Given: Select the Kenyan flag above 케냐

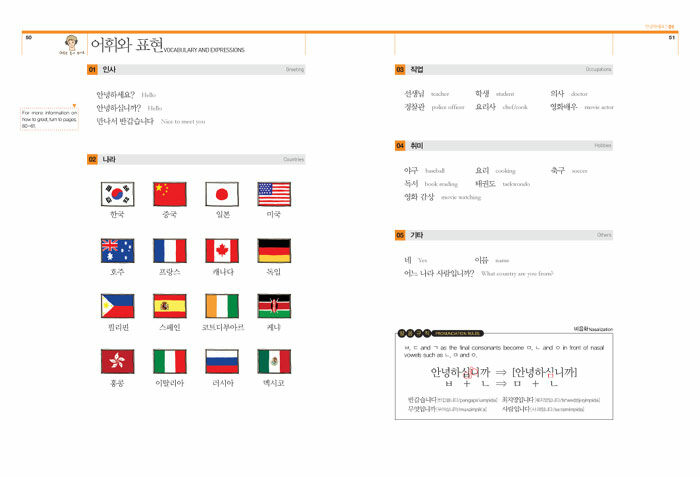Looking at the screenshot, I should coord(274,306).
